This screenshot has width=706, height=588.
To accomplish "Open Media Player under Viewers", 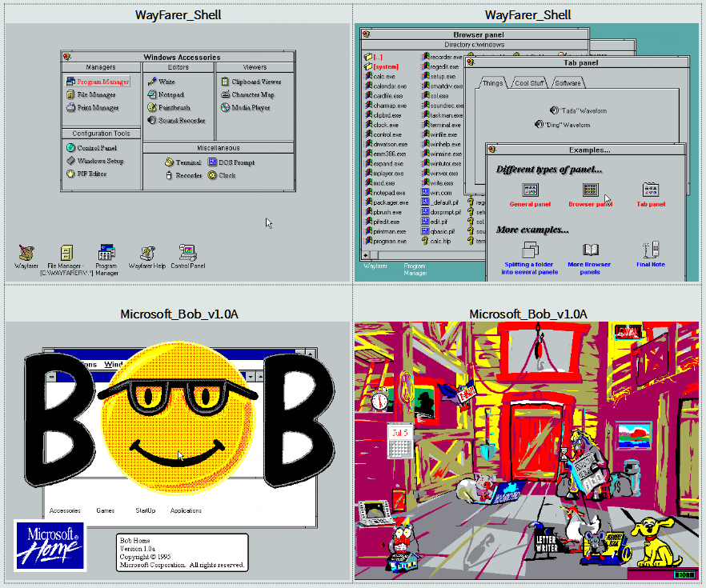I will pos(246,107).
